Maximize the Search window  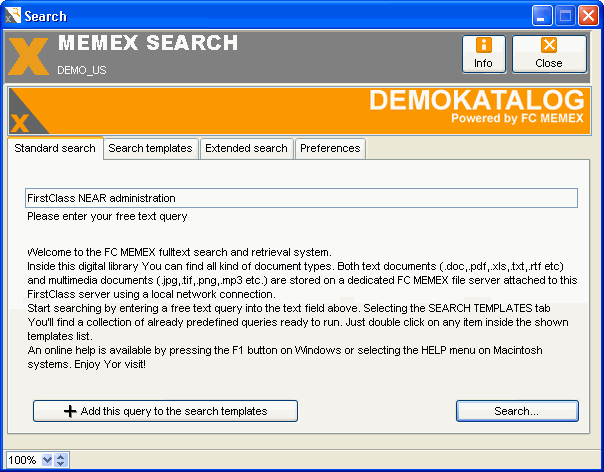coord(565,16)
